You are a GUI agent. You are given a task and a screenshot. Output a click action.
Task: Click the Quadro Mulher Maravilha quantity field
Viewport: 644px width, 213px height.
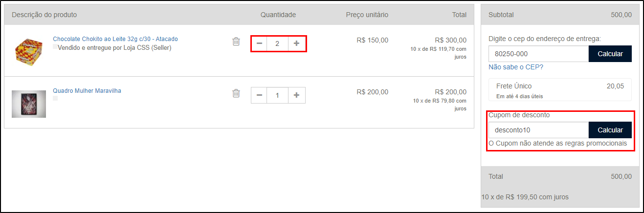pos(278,95)
